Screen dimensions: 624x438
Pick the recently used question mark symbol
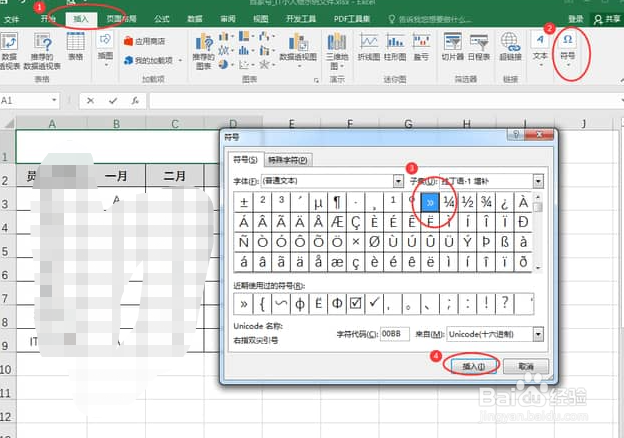(x=505, y=304)
